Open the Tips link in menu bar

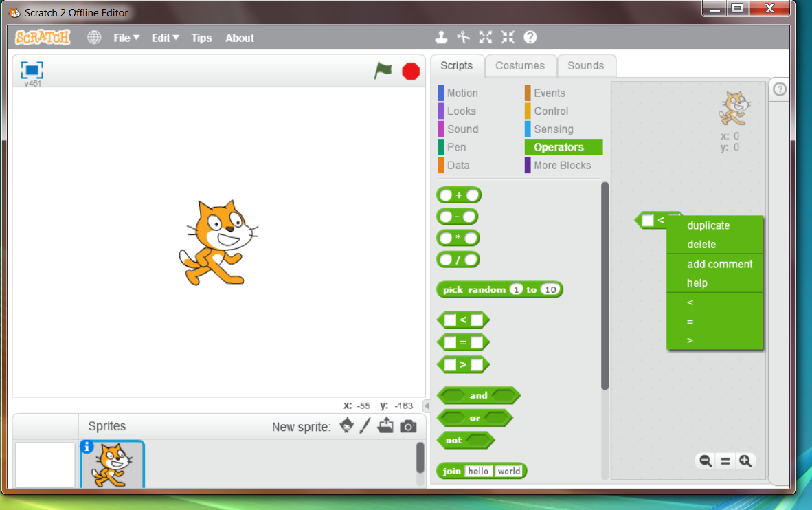[201, 38]
